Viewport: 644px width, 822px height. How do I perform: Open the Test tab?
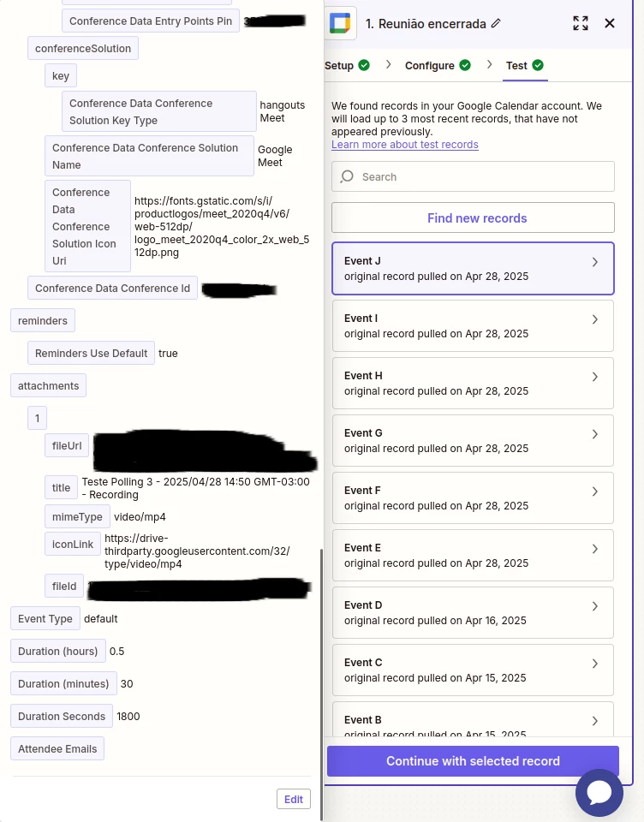[x=524, y=66]
